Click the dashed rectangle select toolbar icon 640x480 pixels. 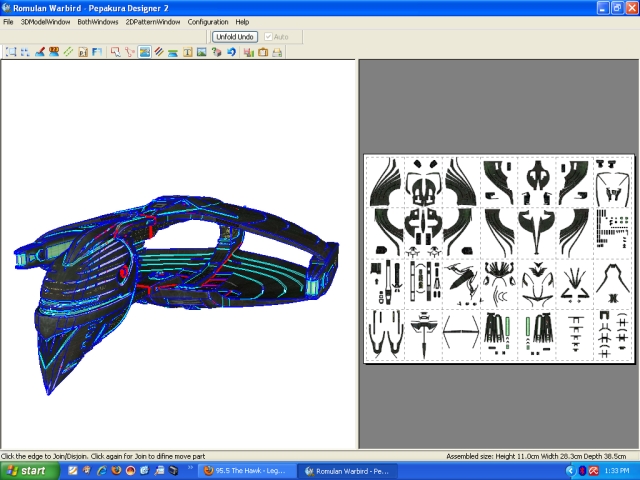pos(11,52)
